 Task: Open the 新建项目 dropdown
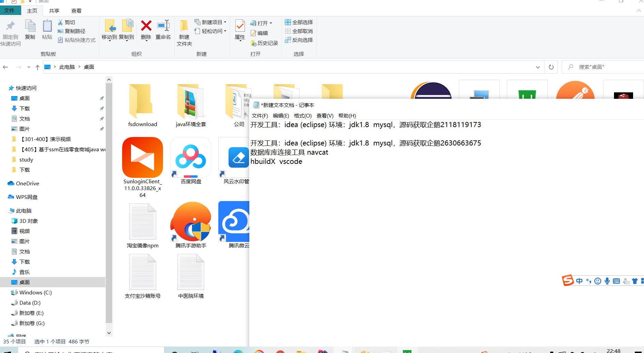[210, 22]
